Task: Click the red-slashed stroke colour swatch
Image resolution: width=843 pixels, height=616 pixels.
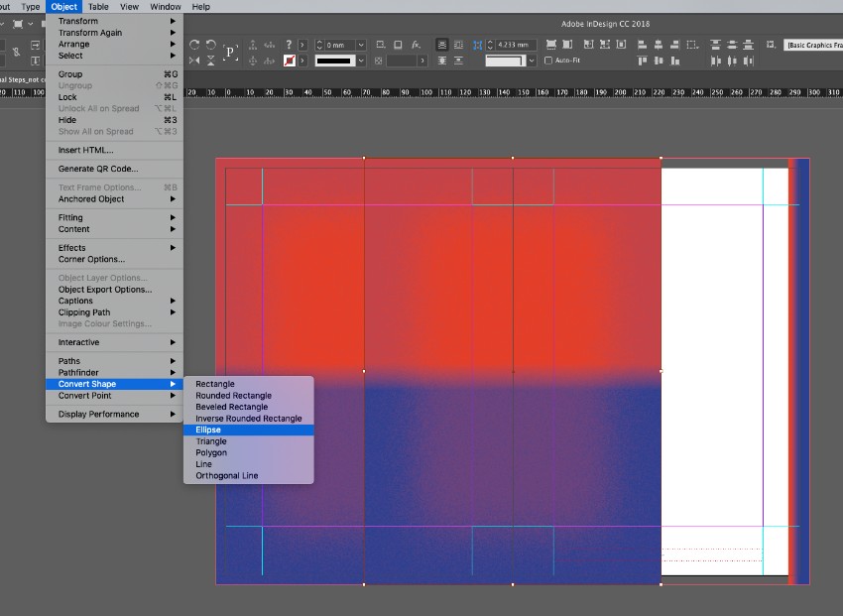Action: pos(289,61)
